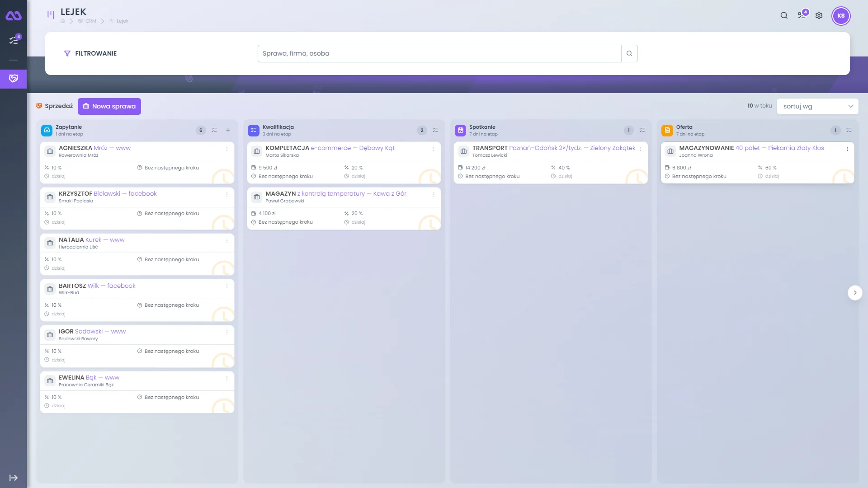Click the list icon in the Oferta column header
Screen dimensions: 868x488
click(849, 130)
